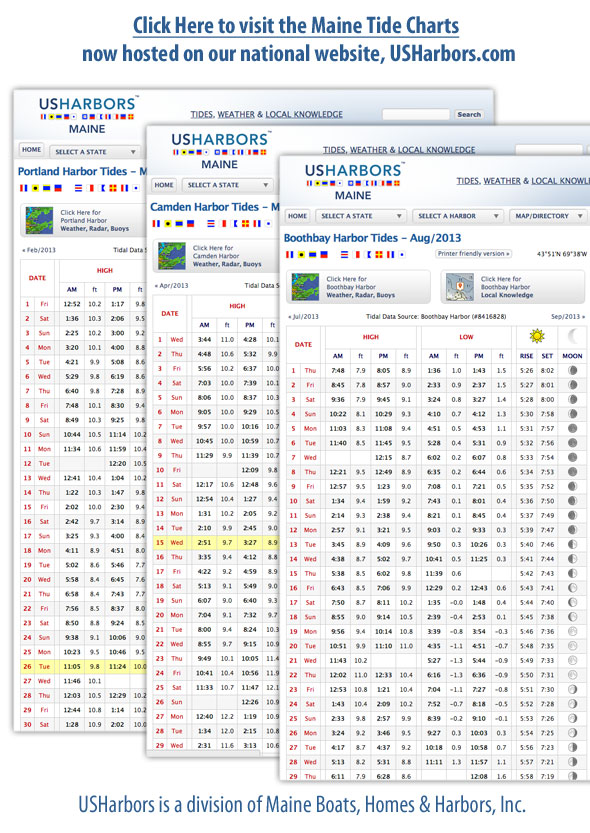The image size is (590, 833).
Task: Open the Portland Harbor weather radar thumbnail
Action: tap(39, 220)
